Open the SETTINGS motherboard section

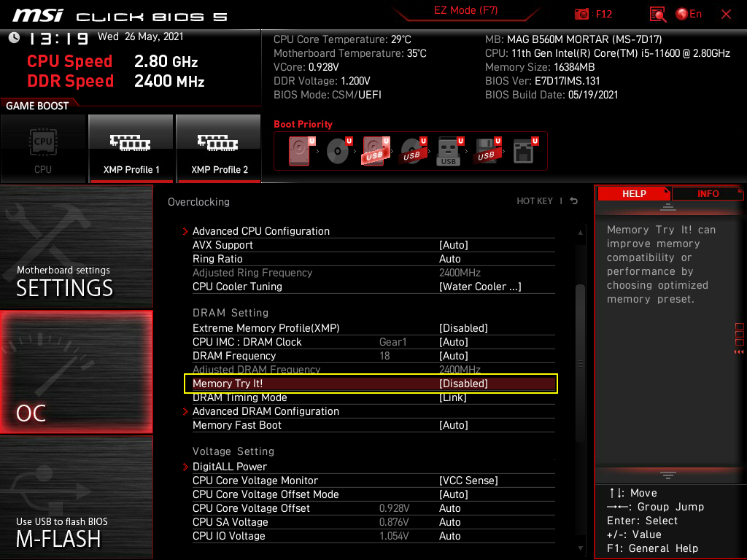76,246
